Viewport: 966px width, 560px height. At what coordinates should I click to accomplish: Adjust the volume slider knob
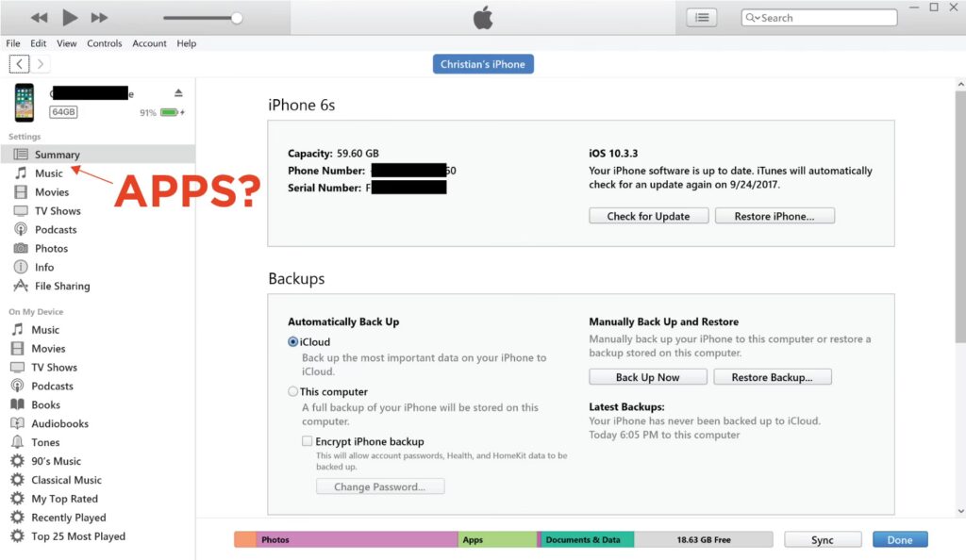(x=237, y=18)
